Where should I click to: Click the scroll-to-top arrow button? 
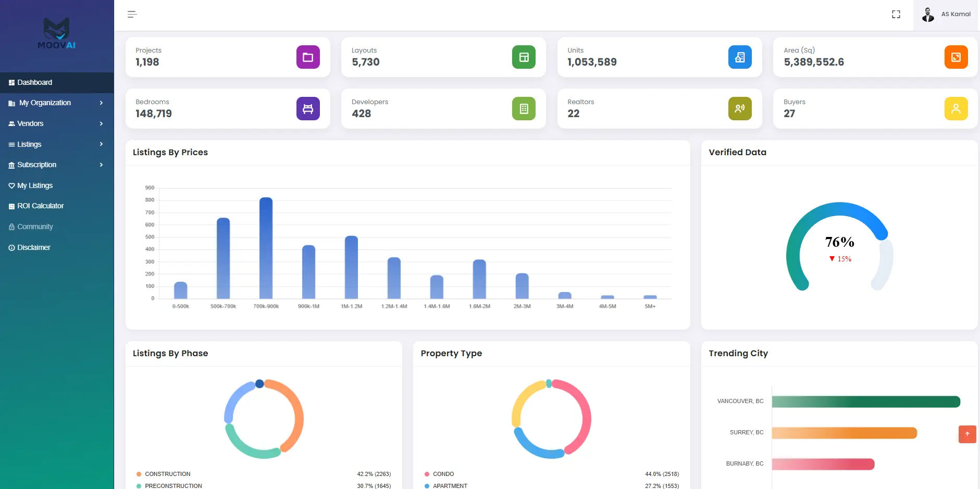(967, 434)
